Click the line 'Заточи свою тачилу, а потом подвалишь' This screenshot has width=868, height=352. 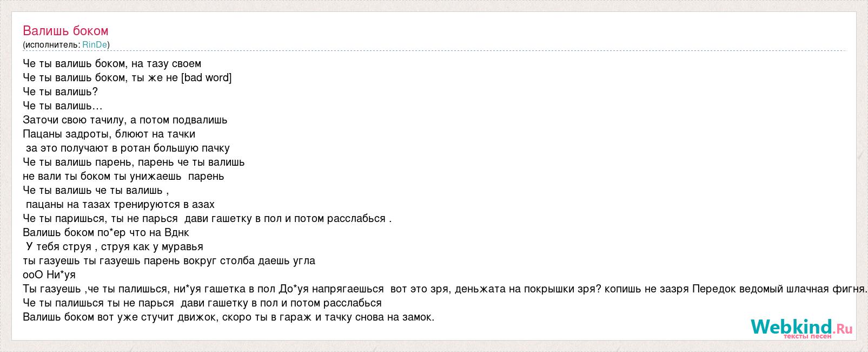point(125,120)
